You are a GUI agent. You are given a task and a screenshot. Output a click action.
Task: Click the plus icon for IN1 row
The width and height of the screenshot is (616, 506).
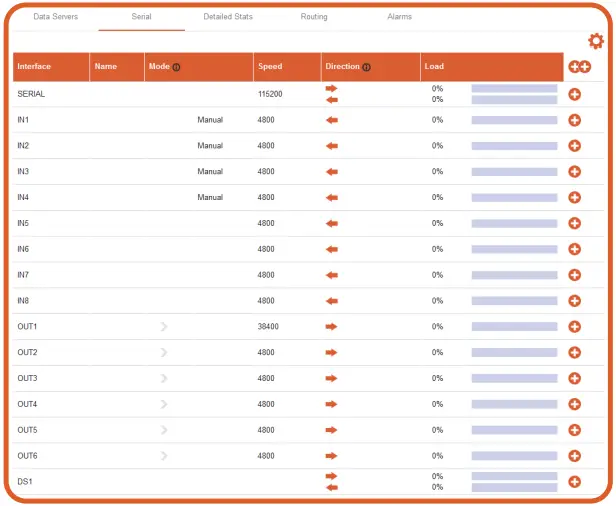coord(575,120)
